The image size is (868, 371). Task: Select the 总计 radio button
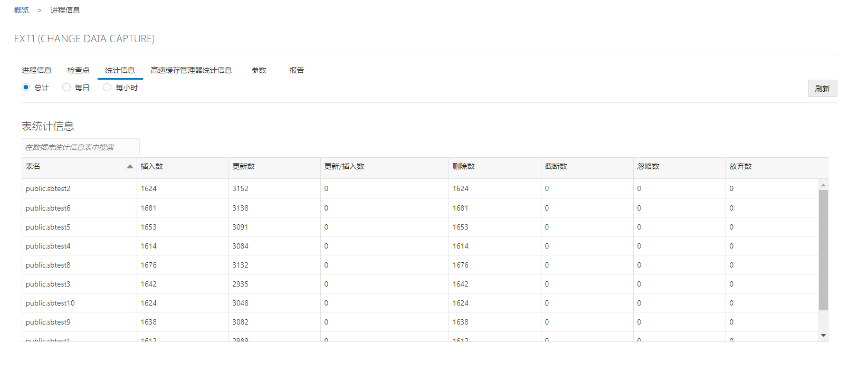(26, 88)
